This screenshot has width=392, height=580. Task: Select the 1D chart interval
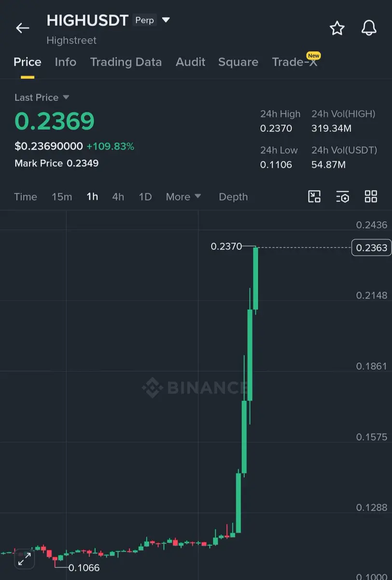coord(145,197)
